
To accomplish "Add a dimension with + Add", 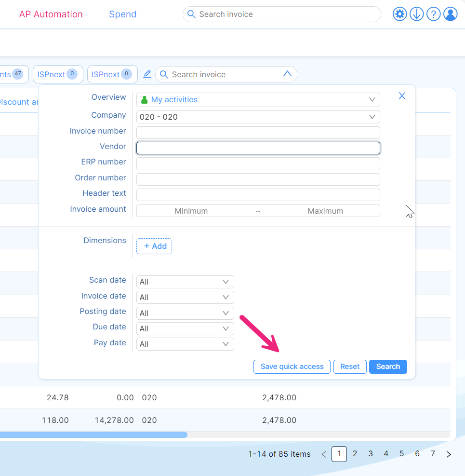I will pos(154,246).
